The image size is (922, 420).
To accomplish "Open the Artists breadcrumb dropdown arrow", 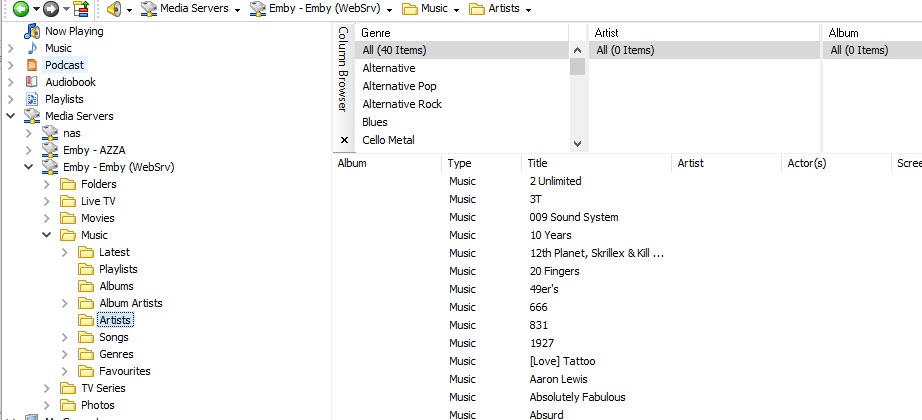I will (x=527, y=10).
